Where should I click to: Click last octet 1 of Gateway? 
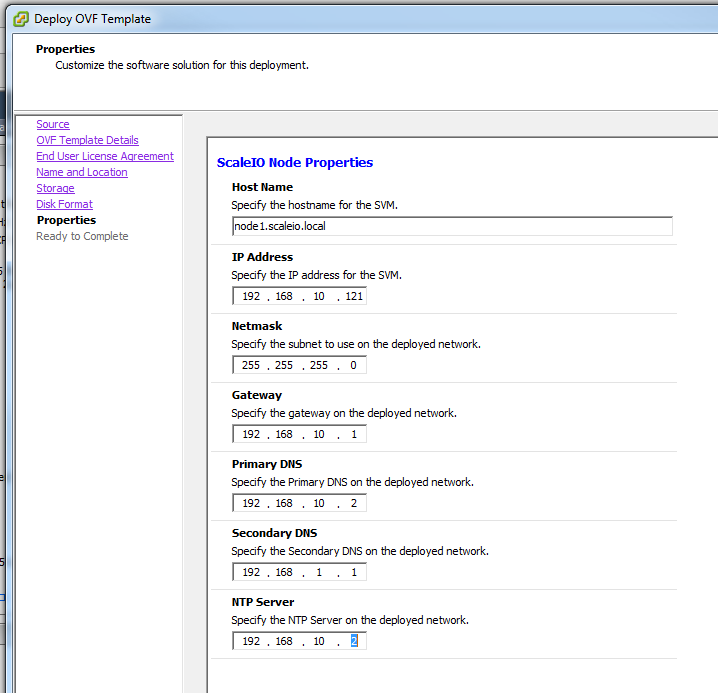coord(354,434)
